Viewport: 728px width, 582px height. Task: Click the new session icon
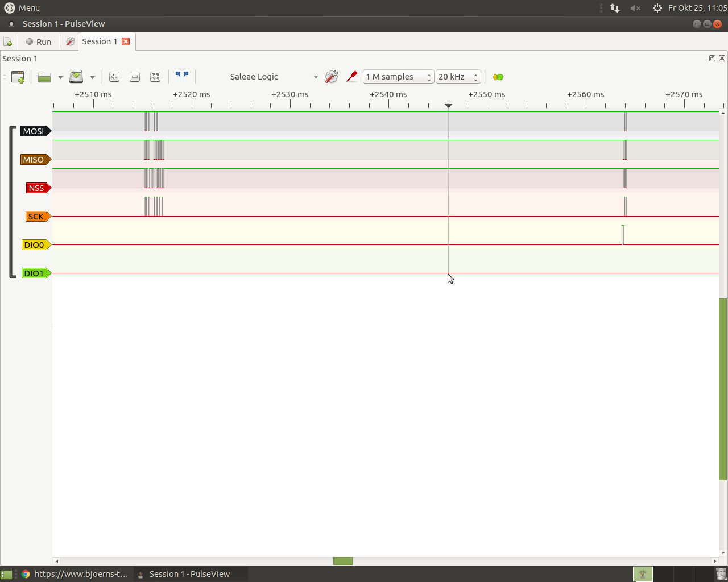point(8,42)
